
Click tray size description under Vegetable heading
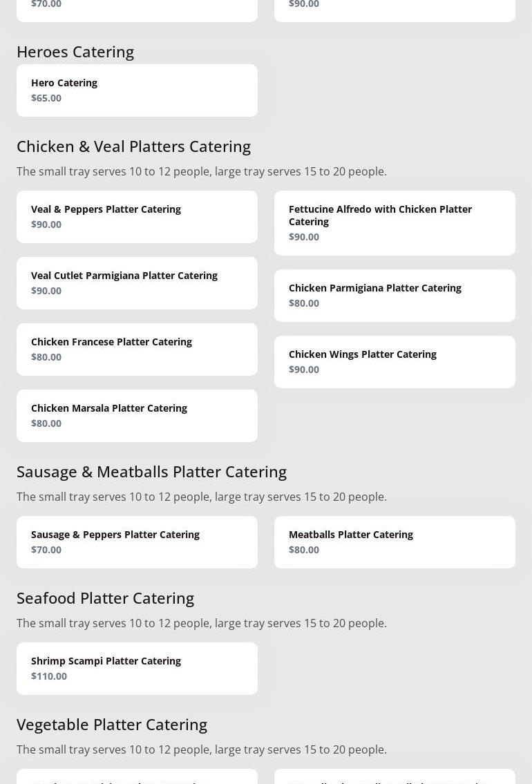[x=201, y=749]
